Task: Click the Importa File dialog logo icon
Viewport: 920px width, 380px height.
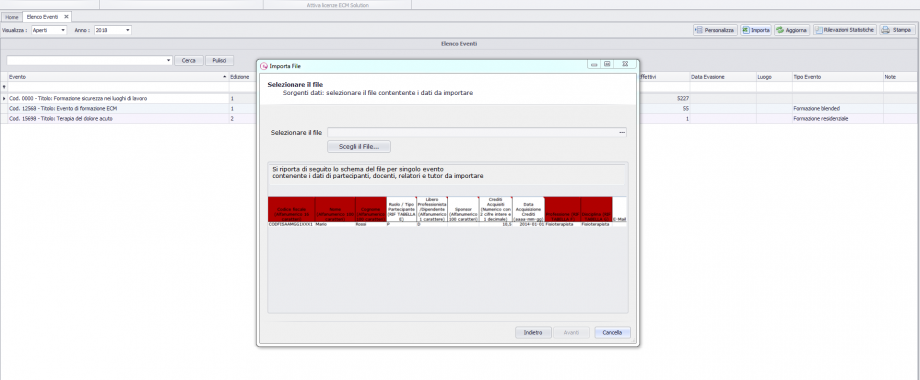Action: click(x=263, y=66)
